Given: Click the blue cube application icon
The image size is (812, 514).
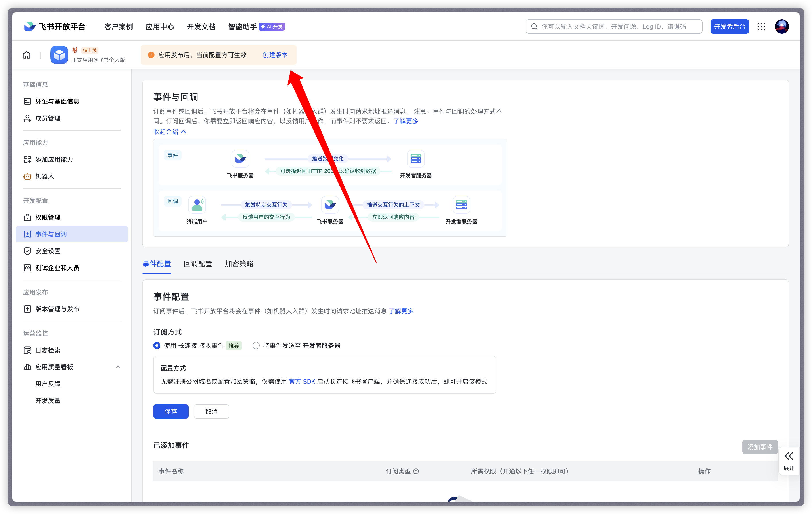Looking at the screenshot, I should (x=59, y=55).
